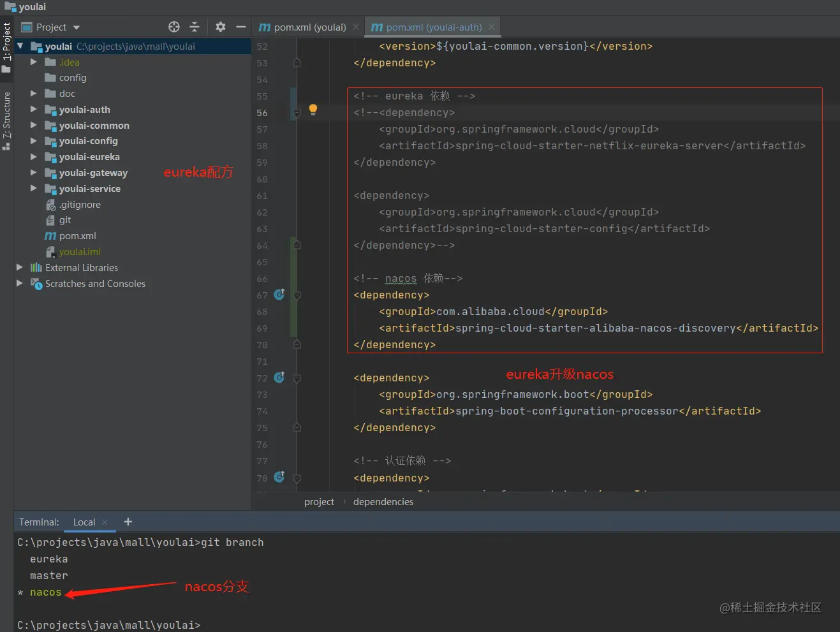This screenshot has width=840, height=632.
Task: Click the gutter icon on line 72
Action: tap(279, 378)
